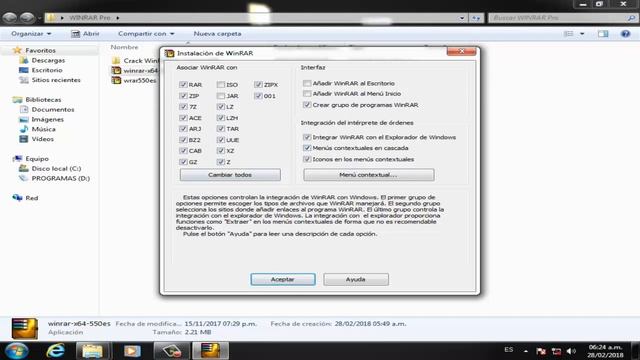
Task: Enable the ISO association checkbox
Action: tap(221, 84)
